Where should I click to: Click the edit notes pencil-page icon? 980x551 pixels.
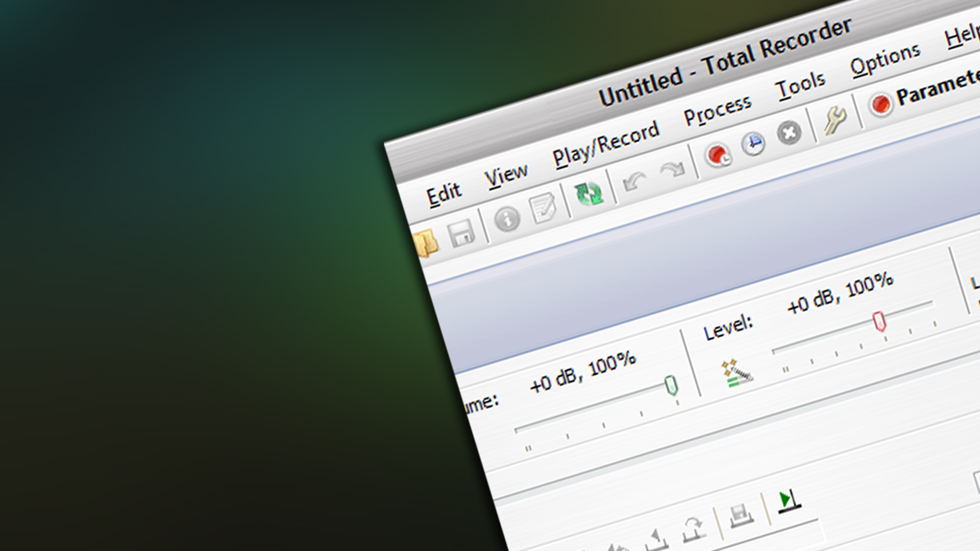(543, 208)
